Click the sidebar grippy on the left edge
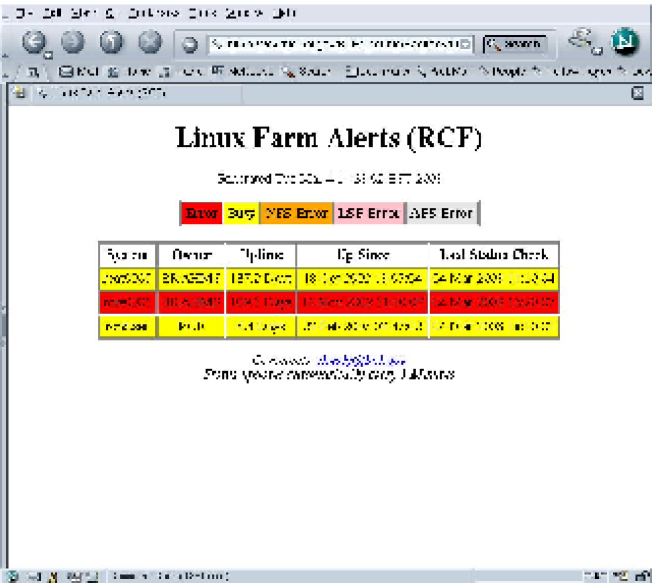This screenshot has width=654, height=583. click(3, 325)
